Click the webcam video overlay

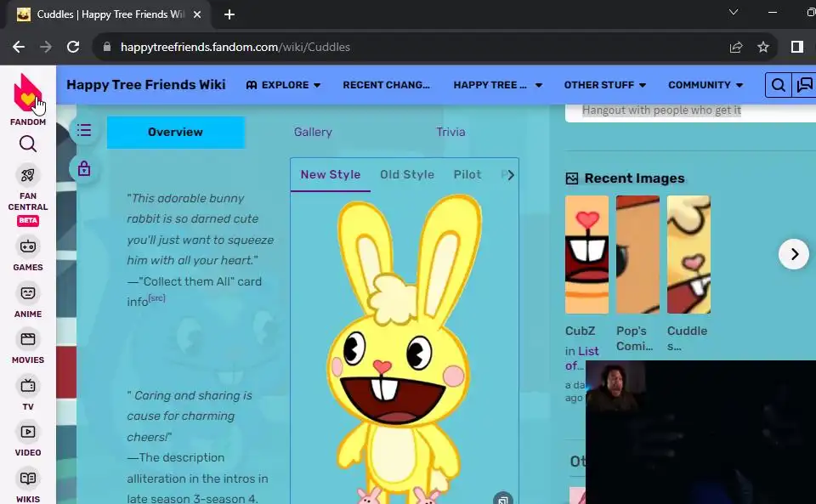(x=700, y=432)
